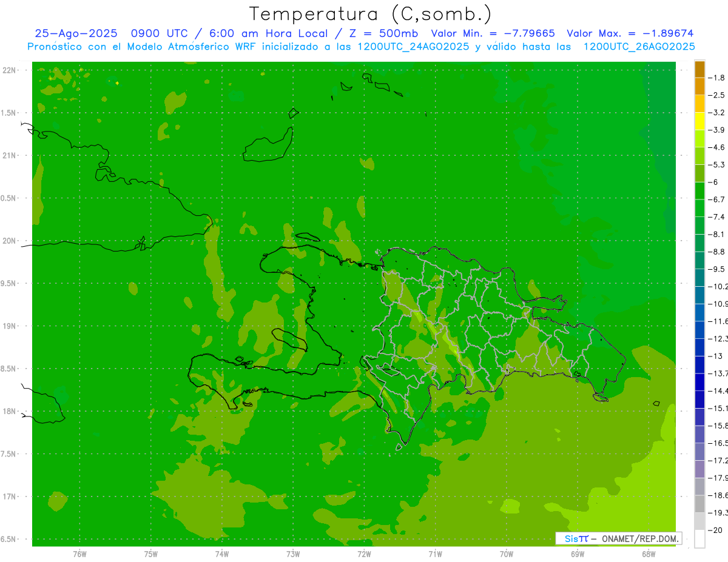This screenshot has height=562, width=728.
Task: Click the "75W" longitude axis label
Action: point(150,554)
